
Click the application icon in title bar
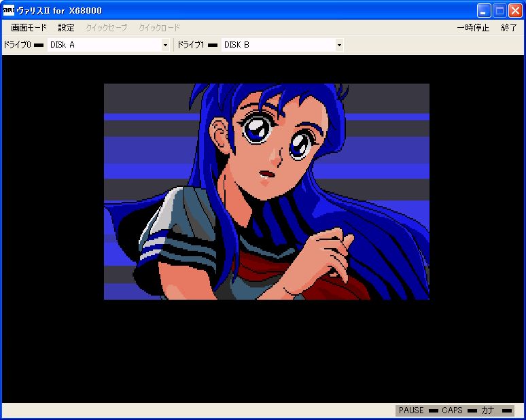click(x=8, y=10)
